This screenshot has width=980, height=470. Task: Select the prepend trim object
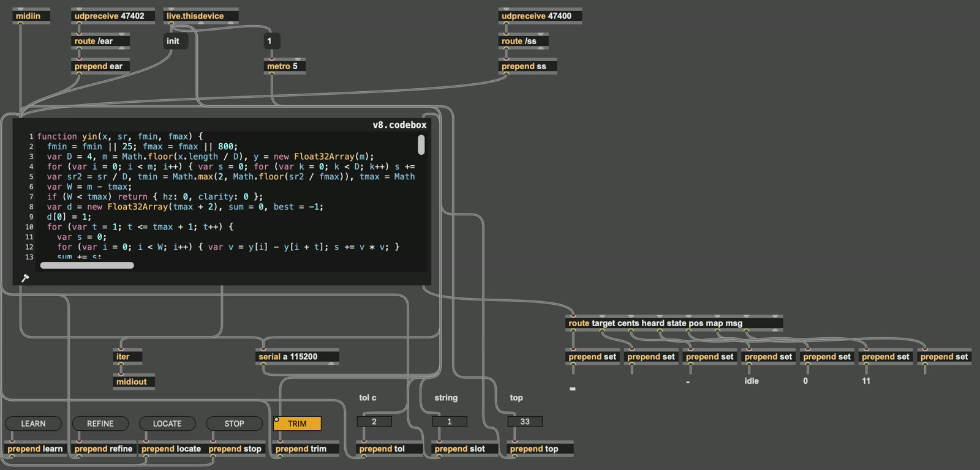coord(306,449)
